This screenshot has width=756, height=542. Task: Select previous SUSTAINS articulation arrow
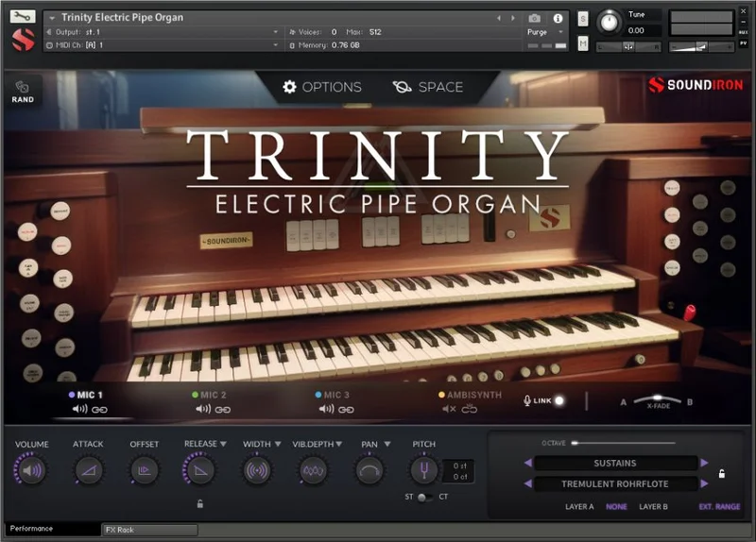[528, 463]
